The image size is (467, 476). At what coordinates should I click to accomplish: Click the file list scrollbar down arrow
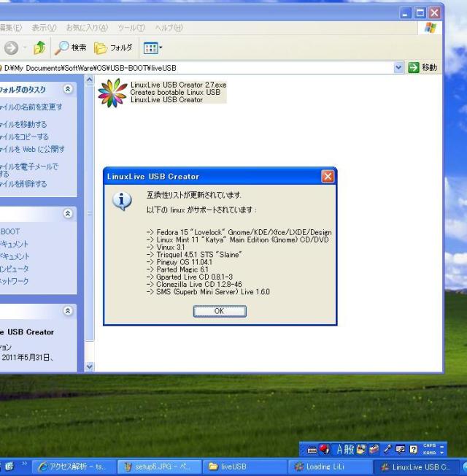[x=90, y=366]
